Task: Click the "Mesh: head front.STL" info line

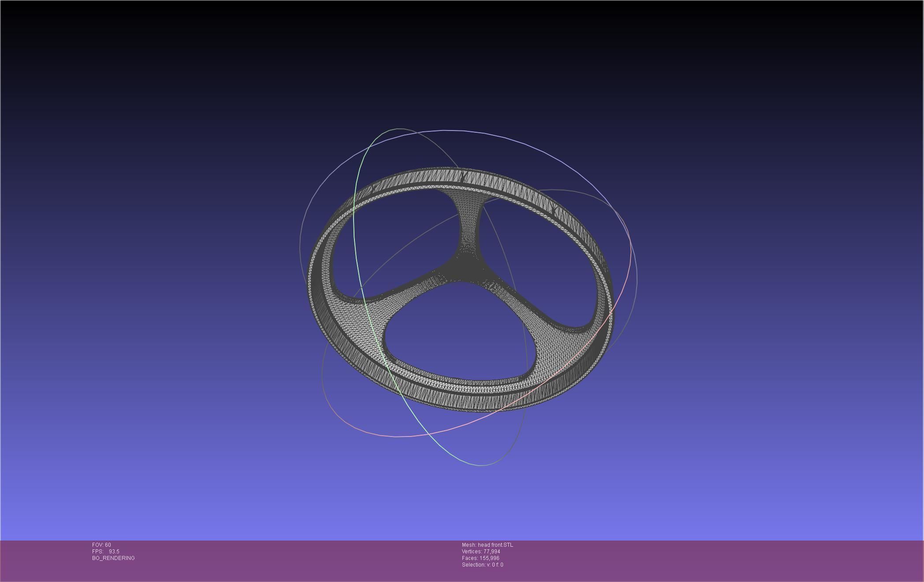Action: pyautogui.click(x=488, y=545)
